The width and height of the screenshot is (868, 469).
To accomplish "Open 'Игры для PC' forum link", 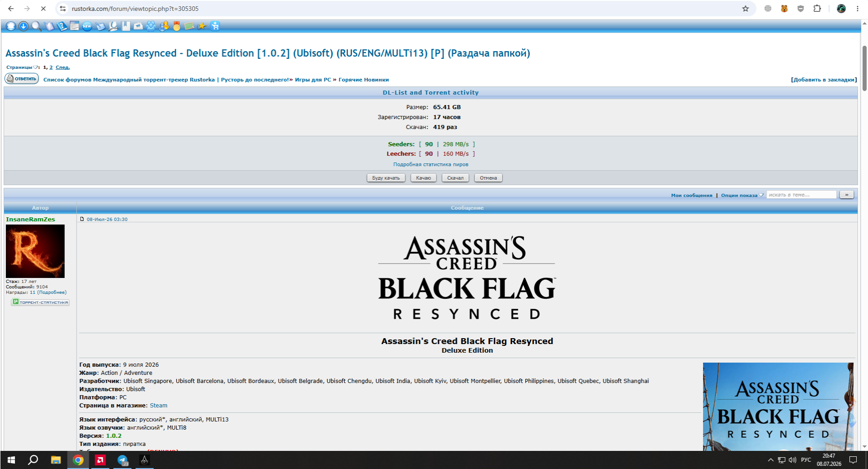I will point(313,80).
